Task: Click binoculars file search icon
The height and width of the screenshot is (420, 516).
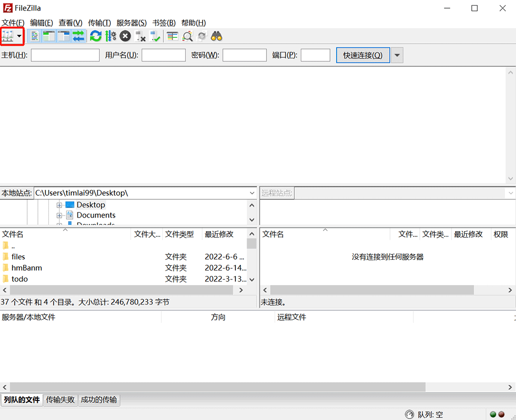Action: [x=217, y=36]
